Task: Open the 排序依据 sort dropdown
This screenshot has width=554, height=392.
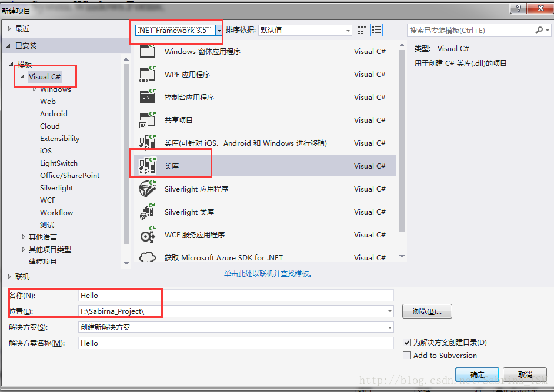Action: click(305, 31)
